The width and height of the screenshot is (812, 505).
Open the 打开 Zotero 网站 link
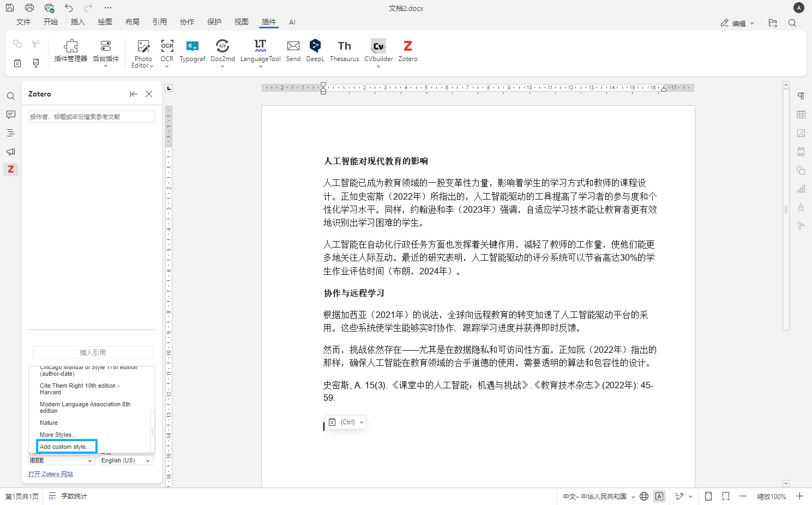coord(50,474)
